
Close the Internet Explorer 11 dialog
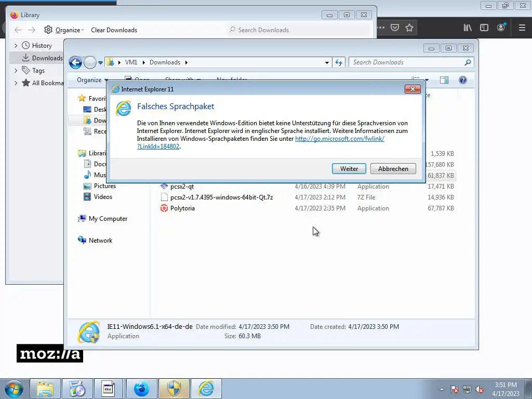coord(413,89)
